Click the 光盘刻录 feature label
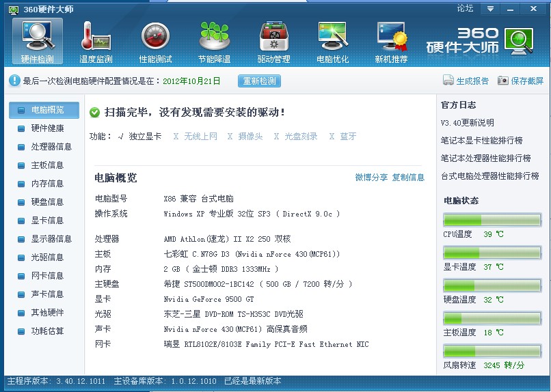Viewport: 551px width, 392px height. click(x=301, y=136)
